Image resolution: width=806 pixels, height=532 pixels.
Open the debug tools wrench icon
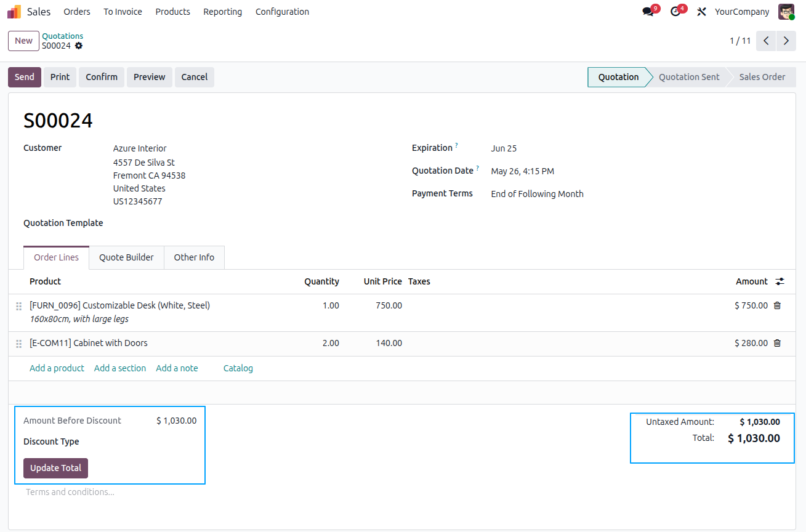click(701, 12)
